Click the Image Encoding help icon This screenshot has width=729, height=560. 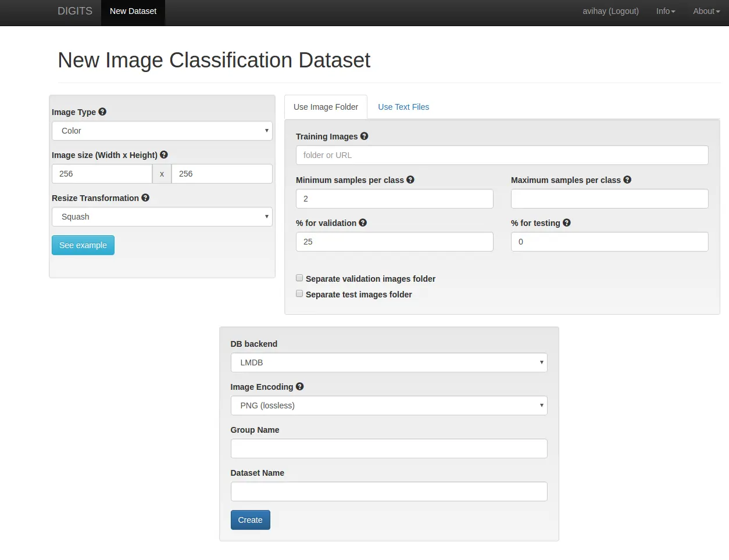[300, 387]
